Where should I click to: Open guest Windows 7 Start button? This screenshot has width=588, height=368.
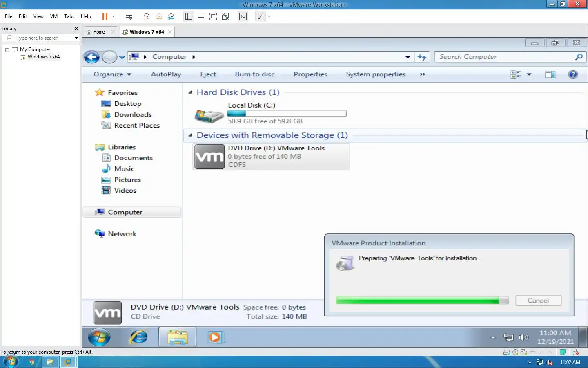[x=99, y=337]
